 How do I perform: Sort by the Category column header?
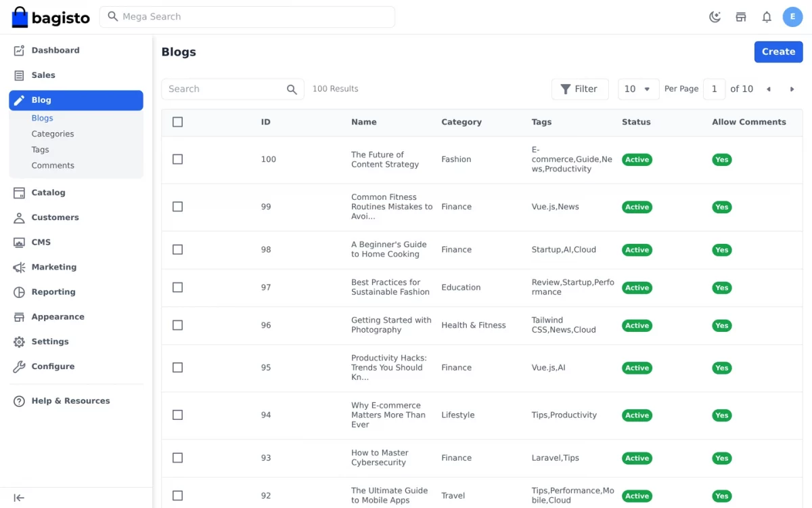461,122
